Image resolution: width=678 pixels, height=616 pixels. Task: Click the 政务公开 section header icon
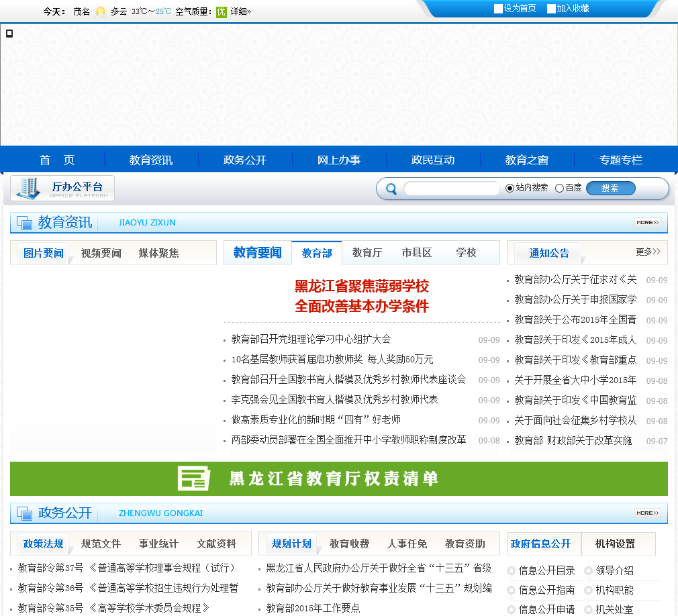(x=25, y=513)
